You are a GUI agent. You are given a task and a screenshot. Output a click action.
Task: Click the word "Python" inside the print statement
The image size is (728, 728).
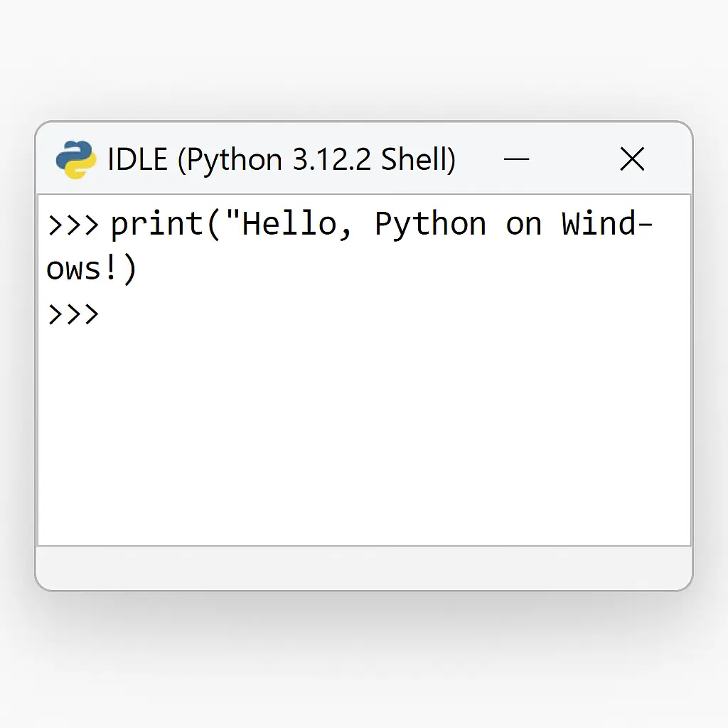[x=430, y=225]
